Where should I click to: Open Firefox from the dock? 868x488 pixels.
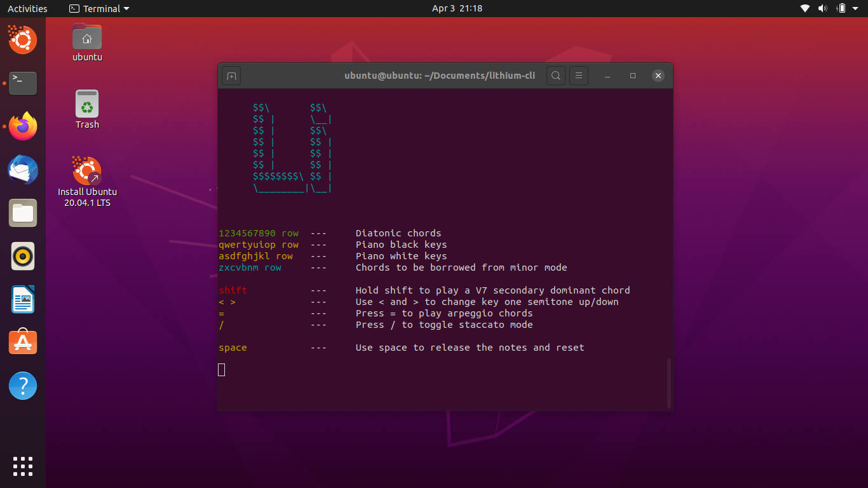pyautogui.click(x=23, y=126)
